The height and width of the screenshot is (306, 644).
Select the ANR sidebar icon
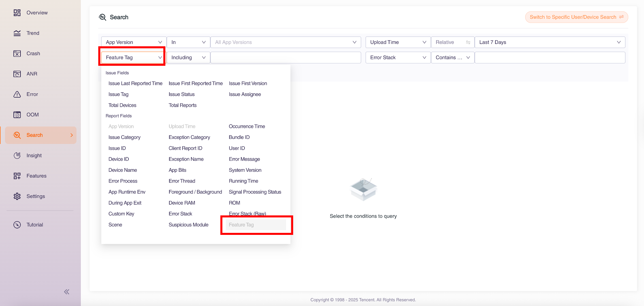pos(17,74)
